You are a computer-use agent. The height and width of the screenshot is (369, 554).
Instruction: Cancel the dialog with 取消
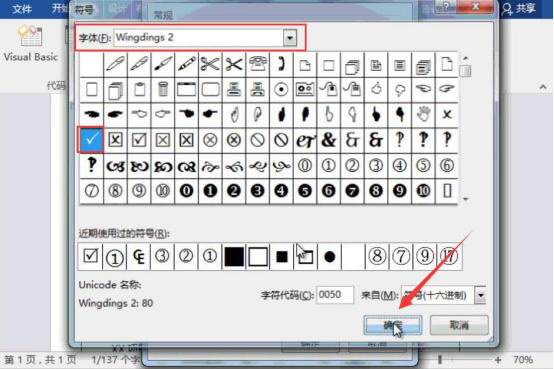click(459, 325)
